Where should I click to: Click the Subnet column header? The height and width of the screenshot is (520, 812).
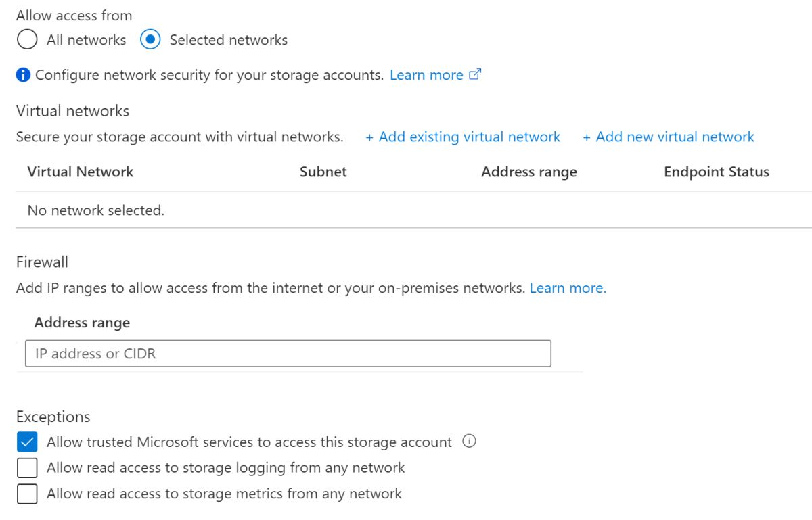pos(323,172)
